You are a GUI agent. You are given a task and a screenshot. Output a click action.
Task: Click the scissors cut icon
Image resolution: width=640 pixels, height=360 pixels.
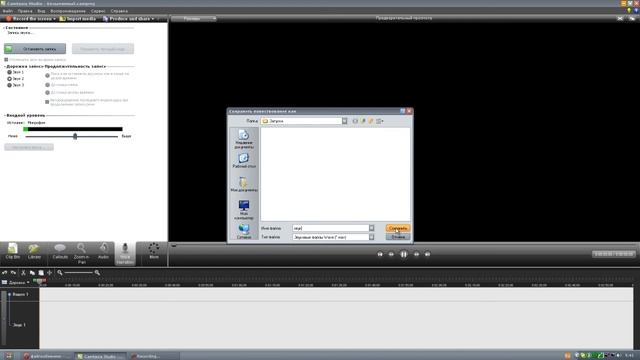(23, 272)
